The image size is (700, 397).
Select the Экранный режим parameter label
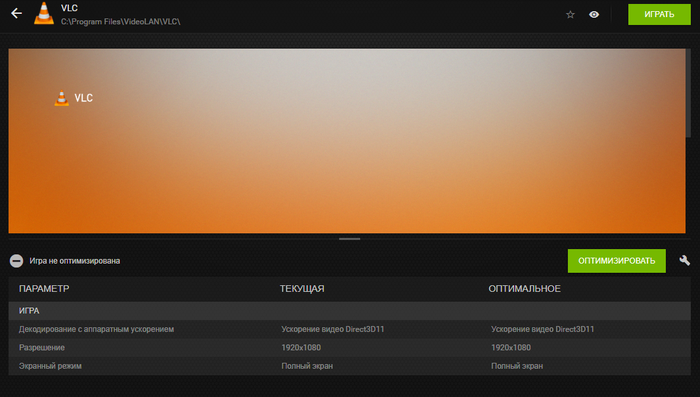point(50,366)
